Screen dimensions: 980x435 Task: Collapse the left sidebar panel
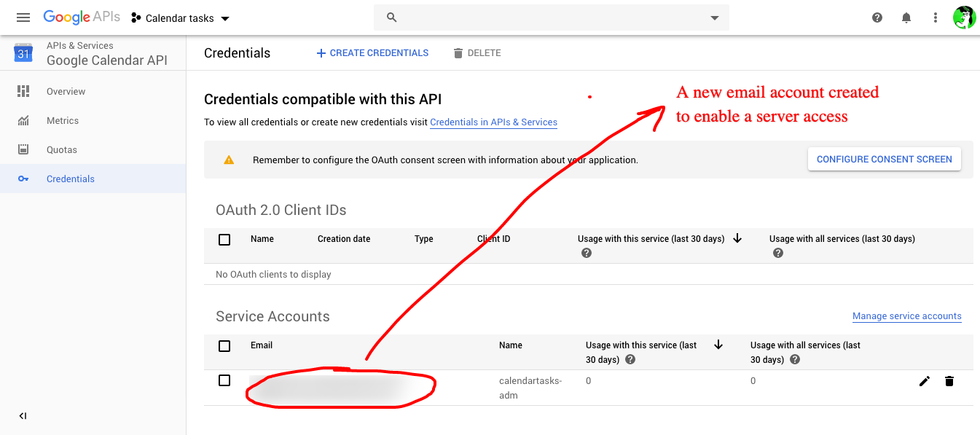point(23,416)
